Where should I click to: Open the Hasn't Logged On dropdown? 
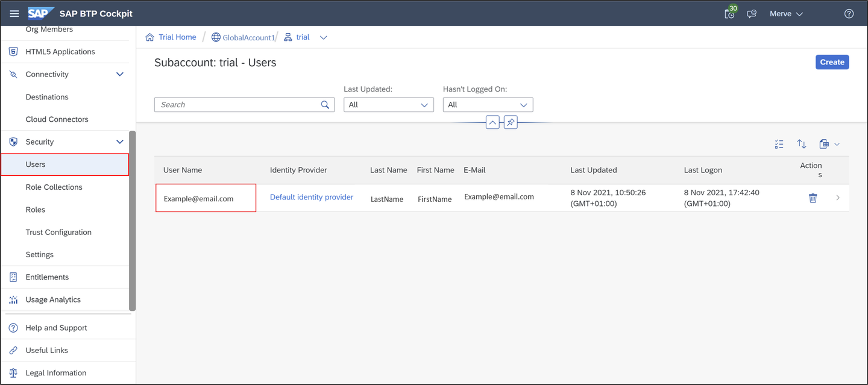coord(488,105)
